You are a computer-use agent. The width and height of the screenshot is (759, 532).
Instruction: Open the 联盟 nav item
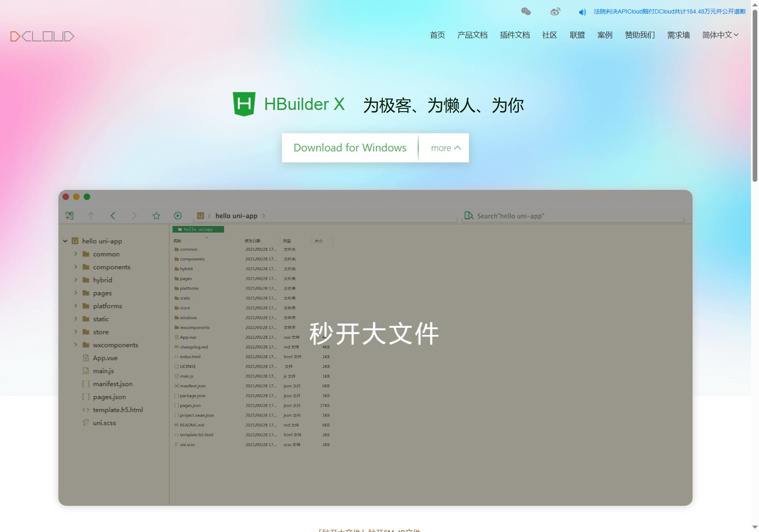pos(577,35)
